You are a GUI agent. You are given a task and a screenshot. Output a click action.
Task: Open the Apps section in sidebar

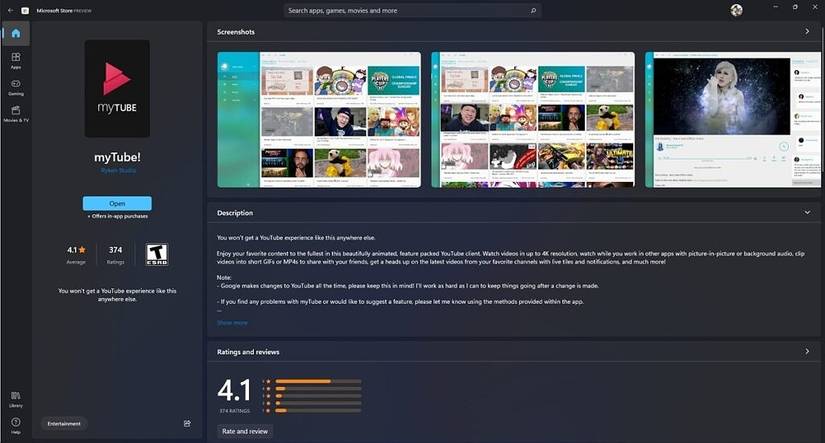(x=16, y=60)
